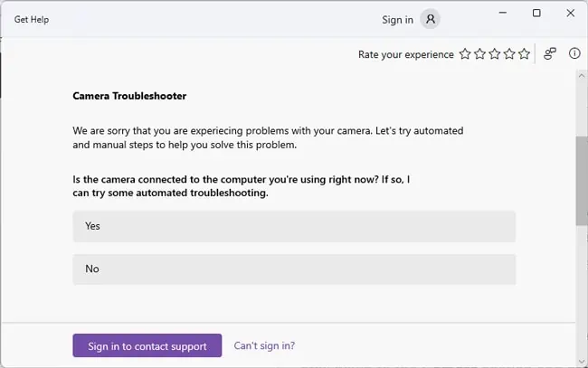The image size is (588, 368).
Task: Select the No answer option
Action: click(x=294, y=269)
